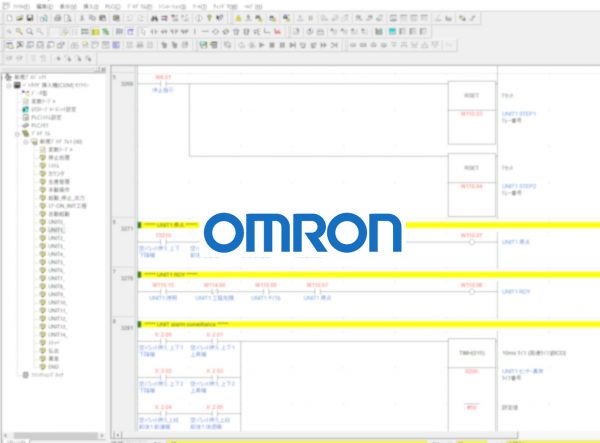Open the 挿入 menu
600x443 pixels.
pyautogui.click(x=91, y=7)
